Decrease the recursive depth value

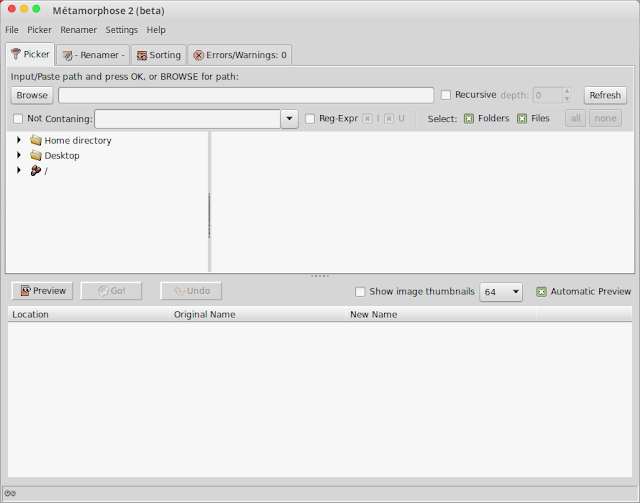click(x=567, y=98)
